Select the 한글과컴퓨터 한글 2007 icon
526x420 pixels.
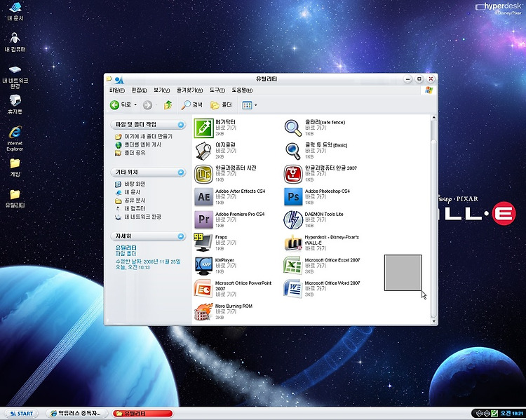coord(293,174)
